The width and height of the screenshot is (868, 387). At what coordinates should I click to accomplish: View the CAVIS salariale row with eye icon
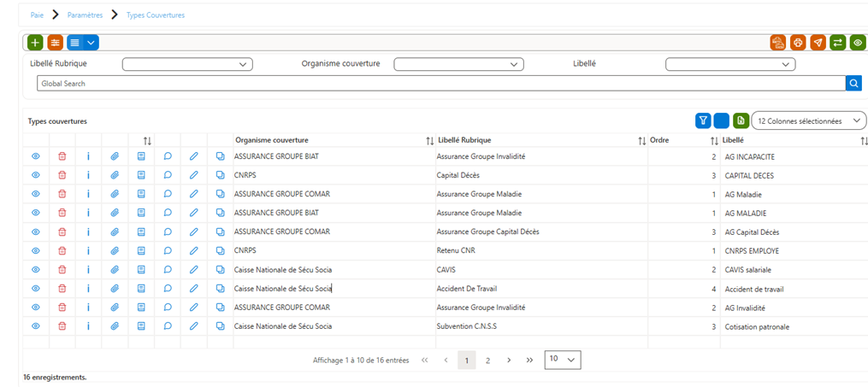36,269
